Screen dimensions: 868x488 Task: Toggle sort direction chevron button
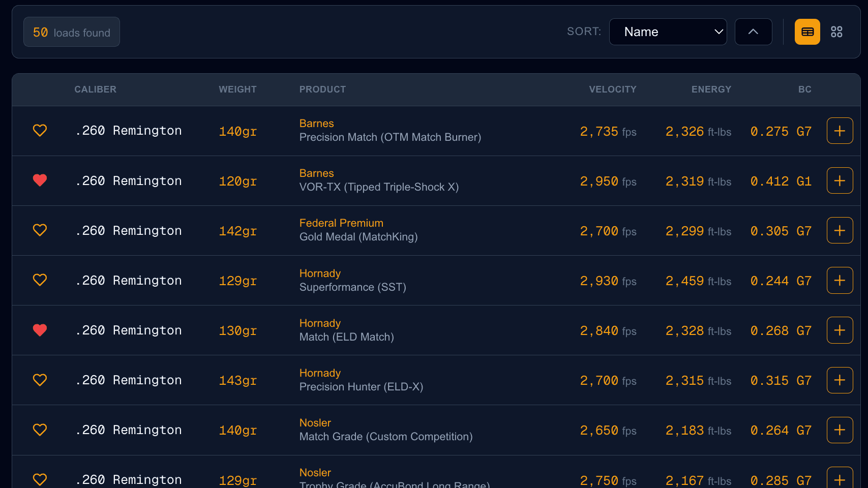tap(753, 32)
